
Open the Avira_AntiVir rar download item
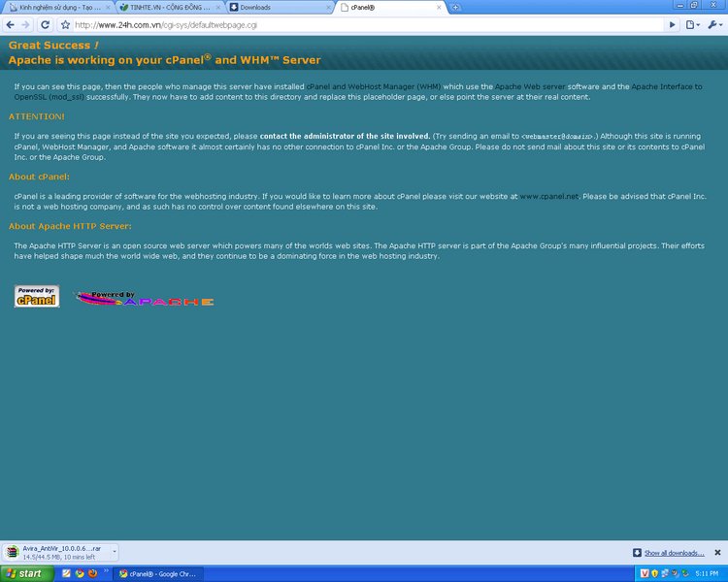tap(56, 552)
